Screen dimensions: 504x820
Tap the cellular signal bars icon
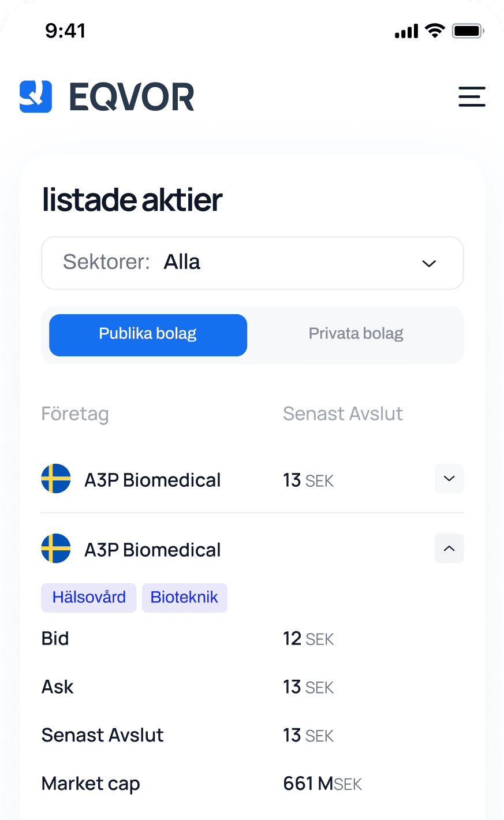(x=406, y=32)
